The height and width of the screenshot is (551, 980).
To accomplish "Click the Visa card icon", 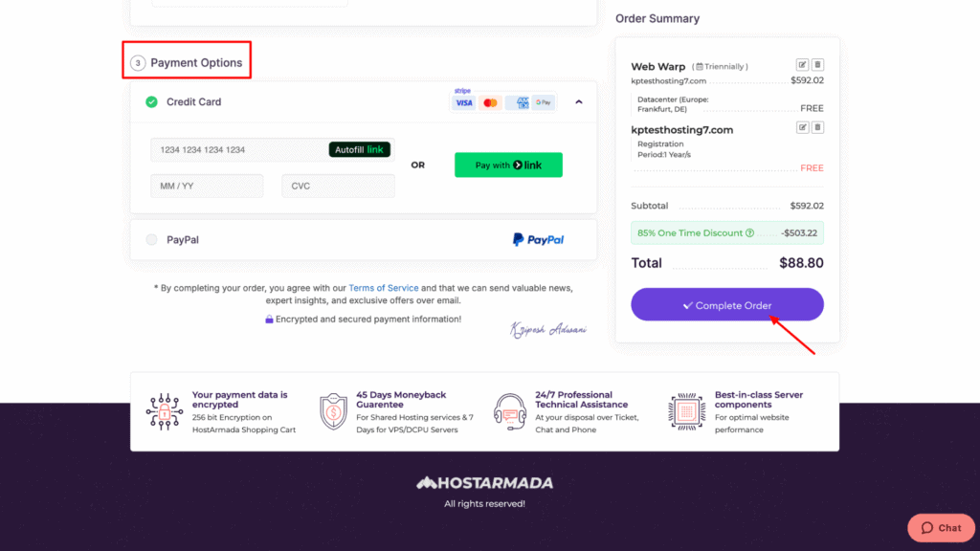I will click(464, 102).
